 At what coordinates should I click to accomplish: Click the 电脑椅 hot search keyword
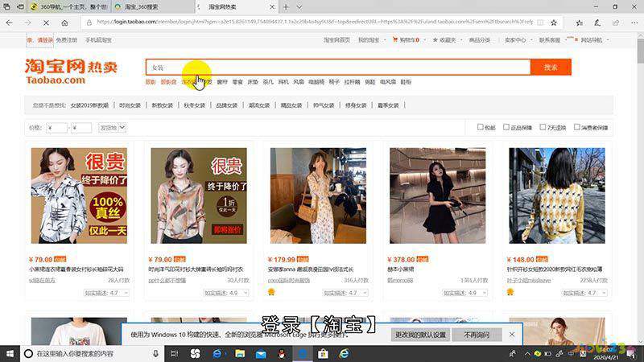(316, 82)
